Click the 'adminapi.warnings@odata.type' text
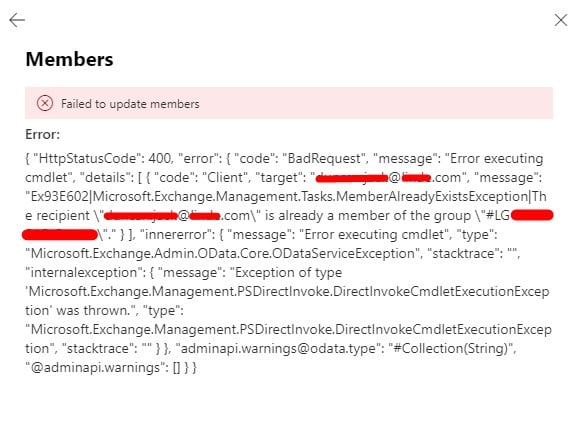This screenshot has height=439, width=571. coord(278,348)
